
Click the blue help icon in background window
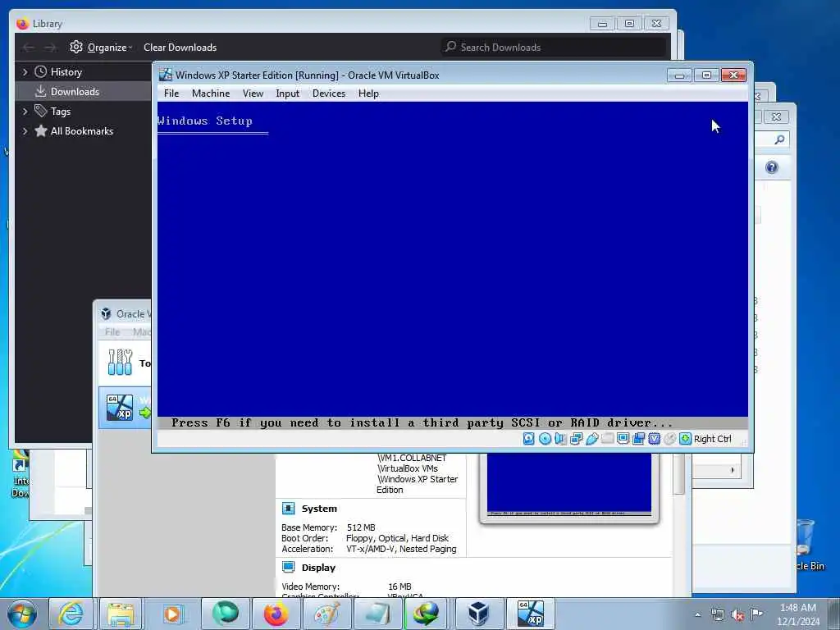[772, 167]
